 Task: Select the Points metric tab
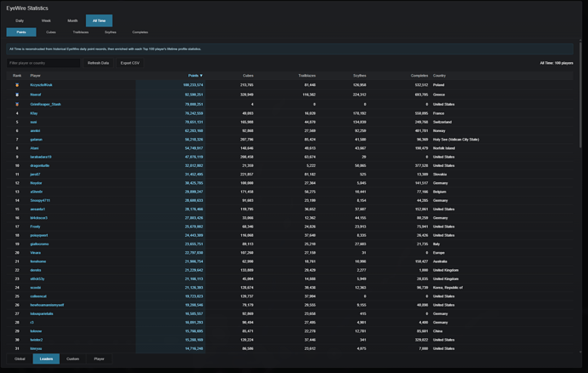[x=21, y=32]
